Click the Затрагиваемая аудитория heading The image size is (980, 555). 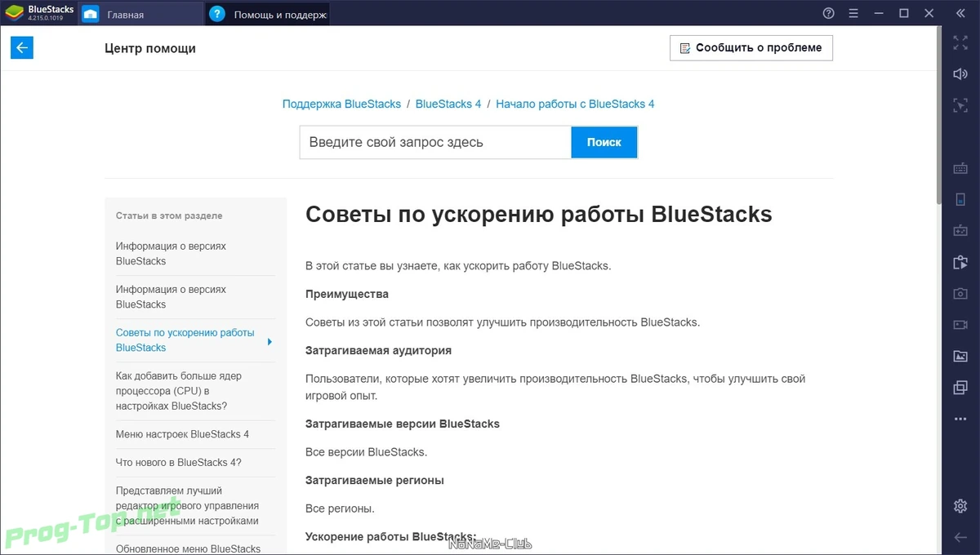tap(378, 350)
